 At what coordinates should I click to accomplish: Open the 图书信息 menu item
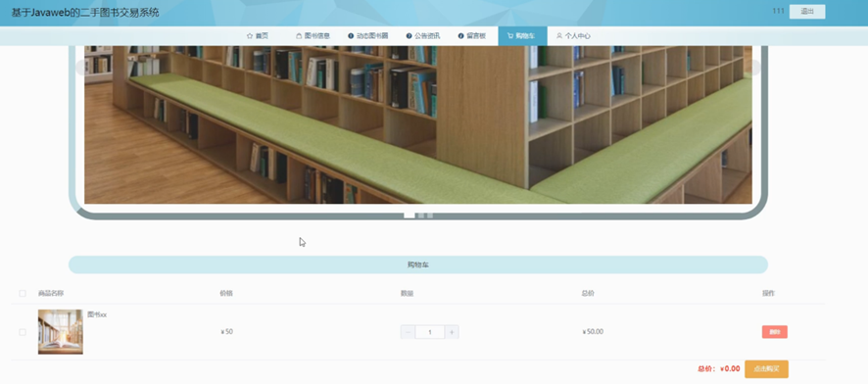pos(313,36)
